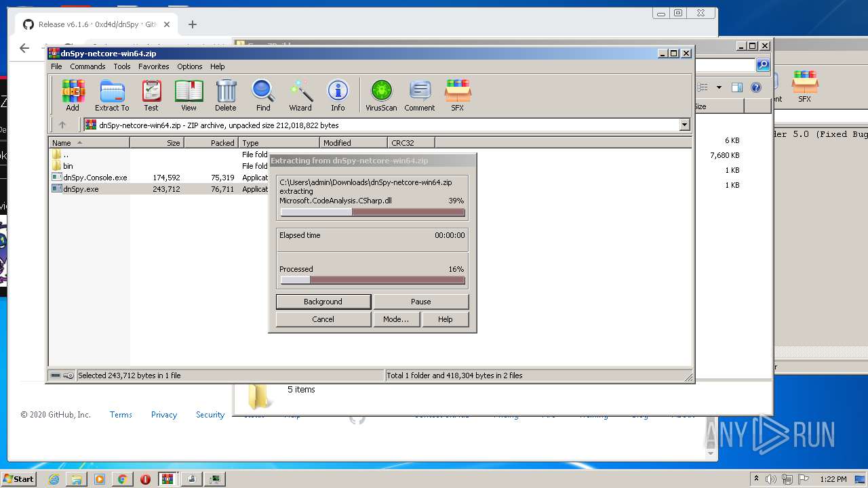This screenshot has height=488, width=868.
Task: Click the Processed progress bar at 16%
Action: pyautogui.click(x=373, y=280)
